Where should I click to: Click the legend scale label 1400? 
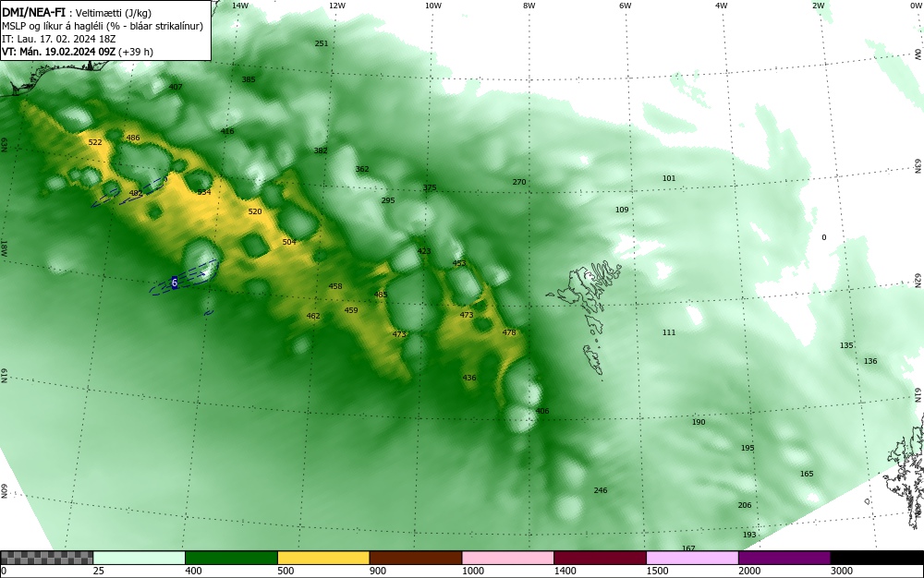point(565,571)
